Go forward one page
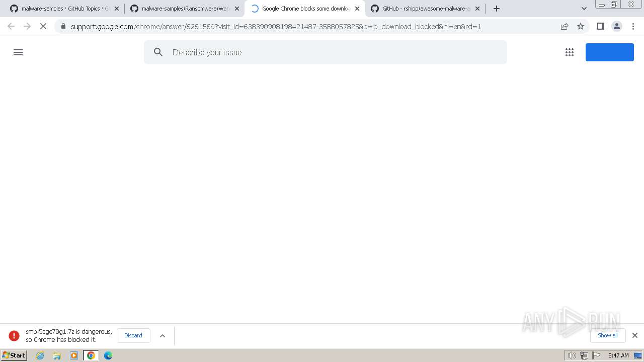 click(x=27, y=26)
